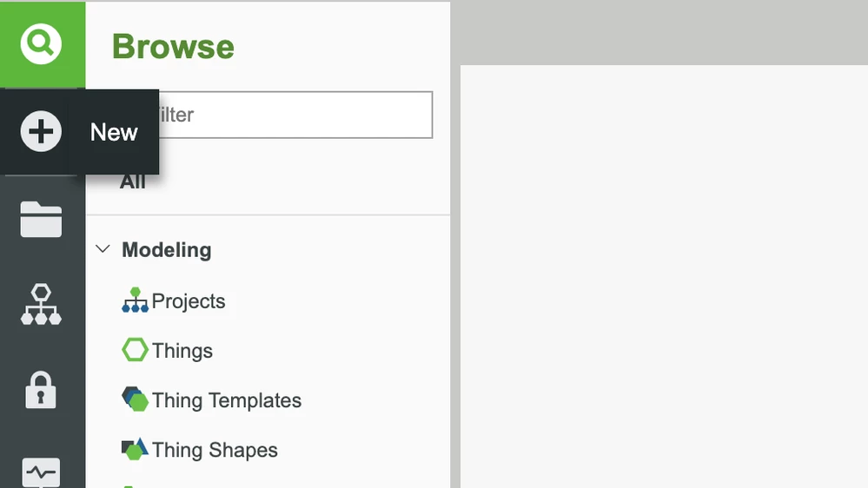Click the green Browse search icon
This screenshot has width=868, height=488.
tap(42, 43)
